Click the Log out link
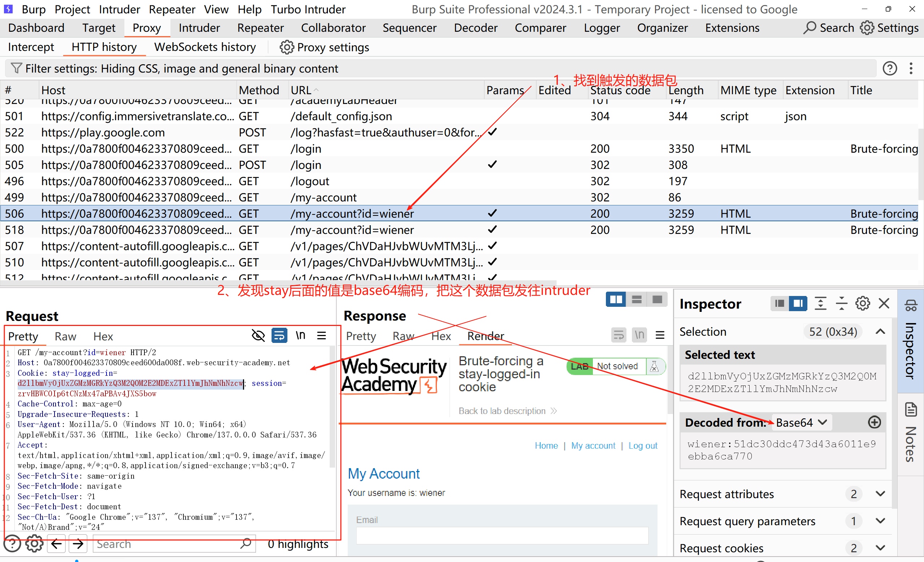This screenshot has width=924, height=562. coord(643,445)
